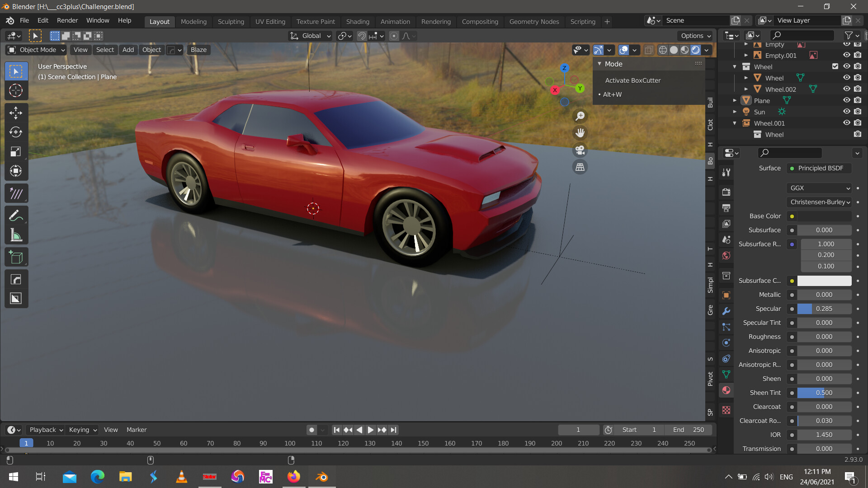
Task: Open Blender on the taskbar
Action: point(321,477)
